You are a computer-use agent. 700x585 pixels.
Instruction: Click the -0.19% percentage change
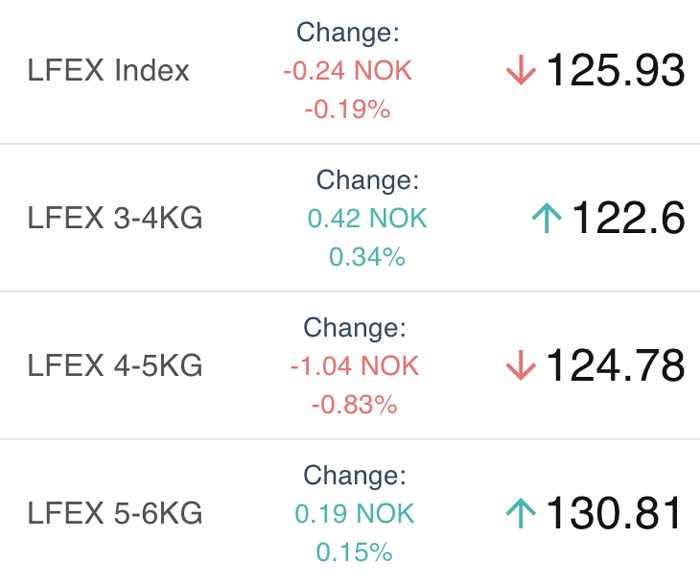point(348,109)
